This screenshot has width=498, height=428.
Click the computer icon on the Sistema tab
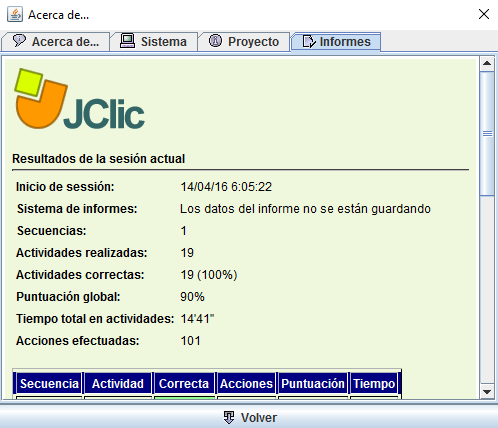click(127, 41)
